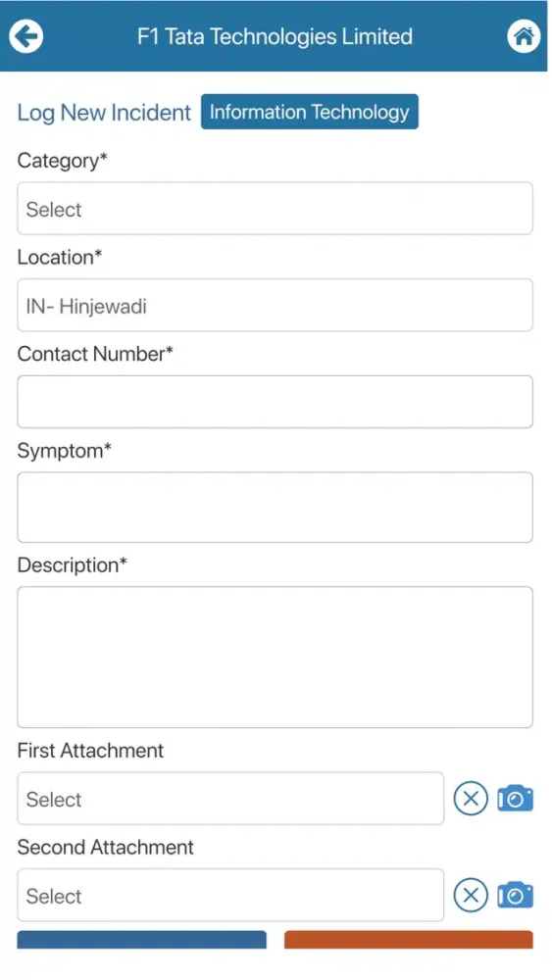Focus the Contact Number input field
This screenshot has height=980, width=552.
point(276,402)
